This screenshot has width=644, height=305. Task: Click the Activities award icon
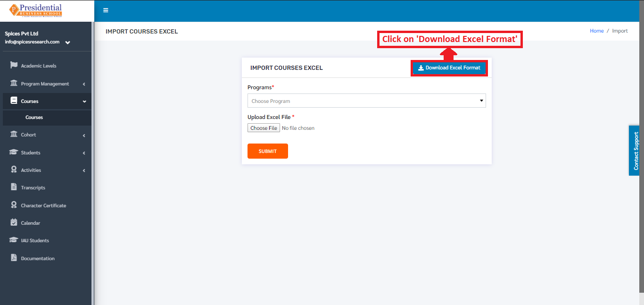[14, 170]
